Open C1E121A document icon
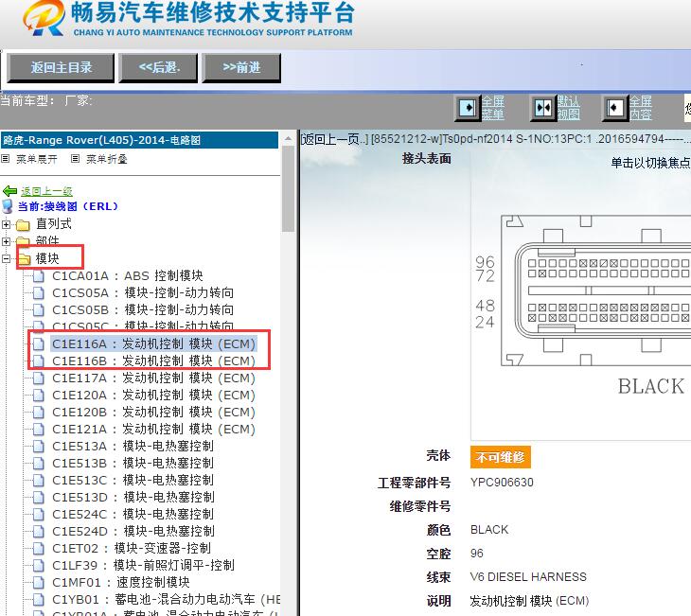The image size is (691, 616). click(39, 430)
